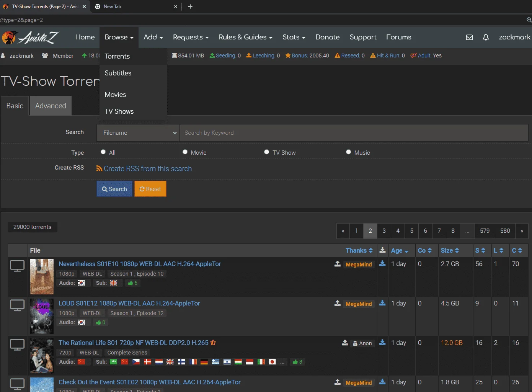532x392 pixels.
Task: Open the Home navigation link
Action: pyautogui.click(x=85, y=37)
